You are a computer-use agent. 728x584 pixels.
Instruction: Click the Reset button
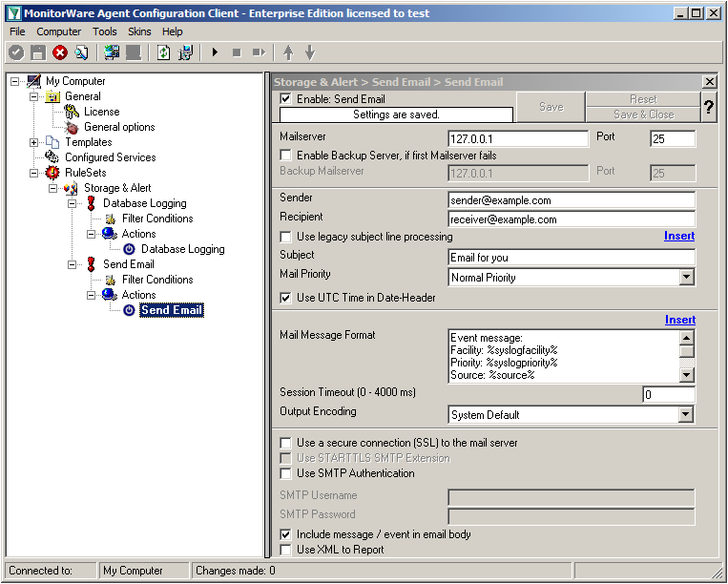(643, 99)
